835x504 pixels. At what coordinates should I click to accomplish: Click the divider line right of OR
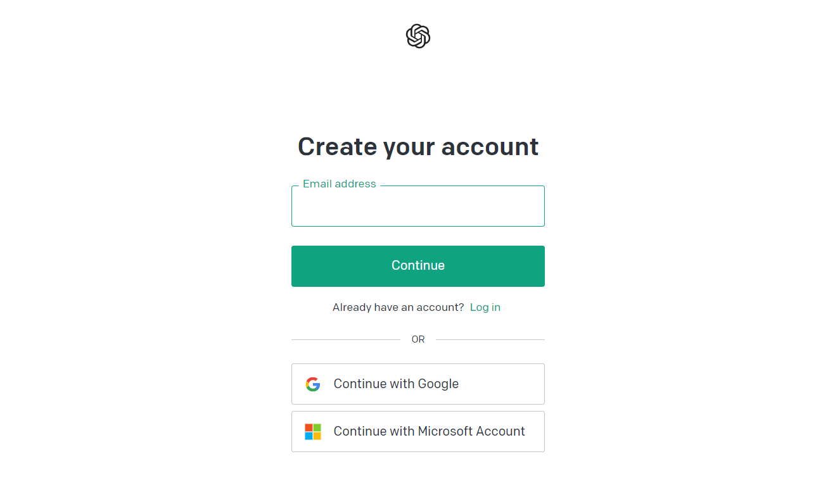pos(490,340)
